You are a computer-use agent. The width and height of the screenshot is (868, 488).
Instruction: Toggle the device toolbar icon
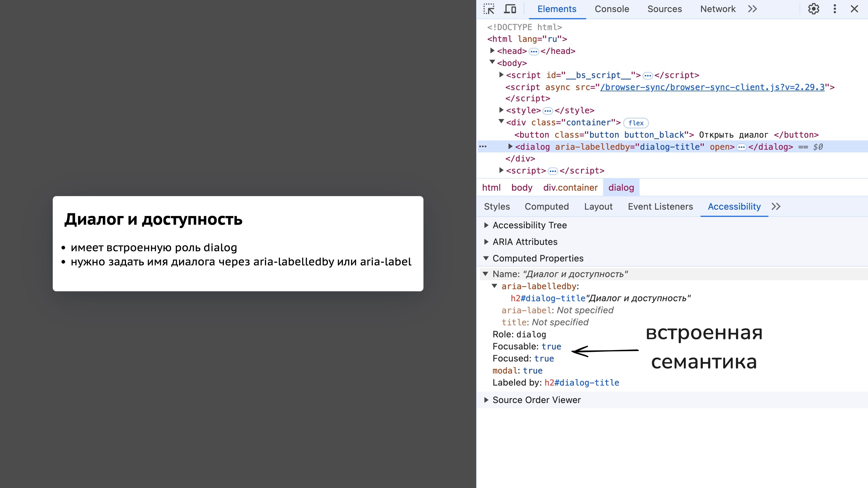[x=510, y=9]
